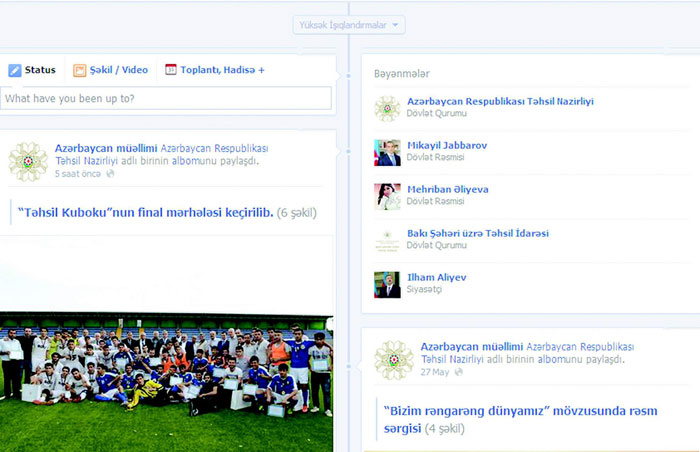The height and width of the screenshot is (452, 700).
Task: Open the "Bizim rəngarəng dünyamız" album link
Action: tap(521, 419)
